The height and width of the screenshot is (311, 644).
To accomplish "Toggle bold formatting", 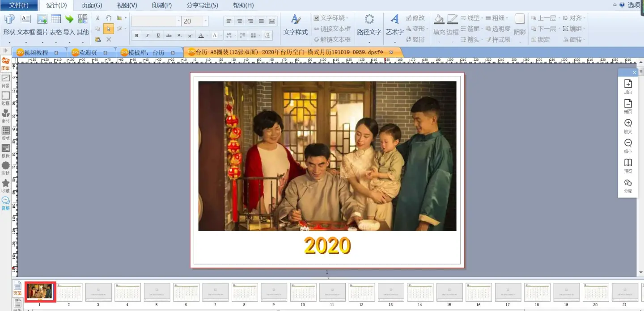I will pos(136,35).
